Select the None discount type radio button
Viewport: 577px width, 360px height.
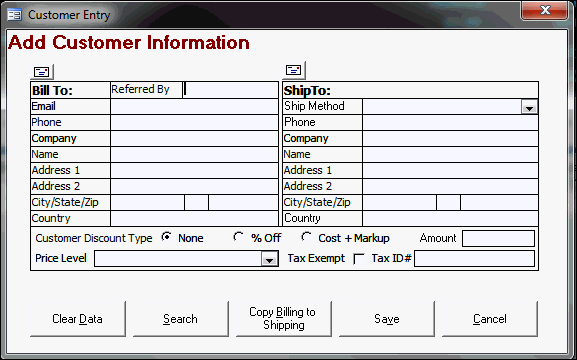[166, 237]
